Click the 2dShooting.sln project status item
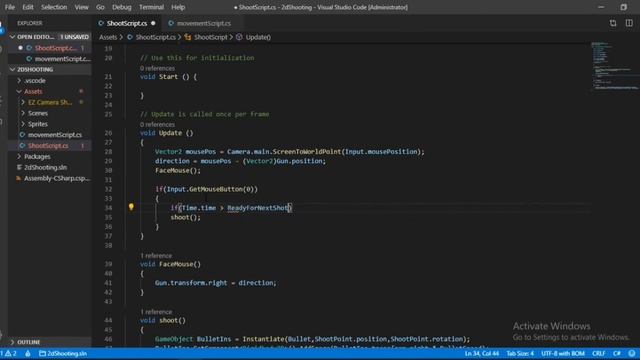Screen dimensions: 640x360 pos(63,353)
